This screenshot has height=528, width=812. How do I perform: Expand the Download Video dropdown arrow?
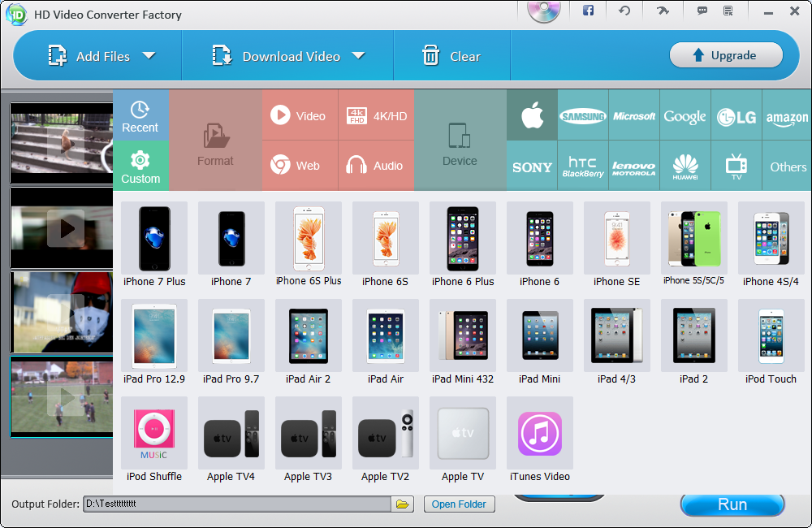tap(358, 55)
